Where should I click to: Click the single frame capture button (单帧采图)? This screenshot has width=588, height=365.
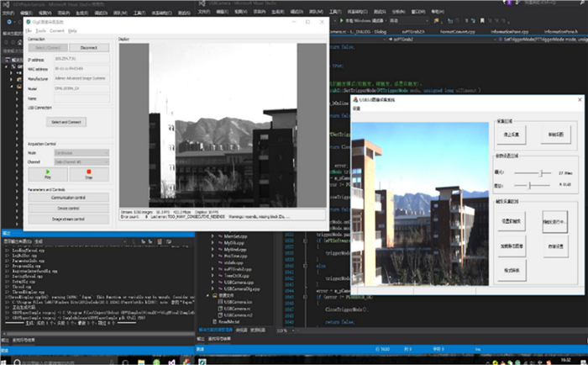click(556, 133)
